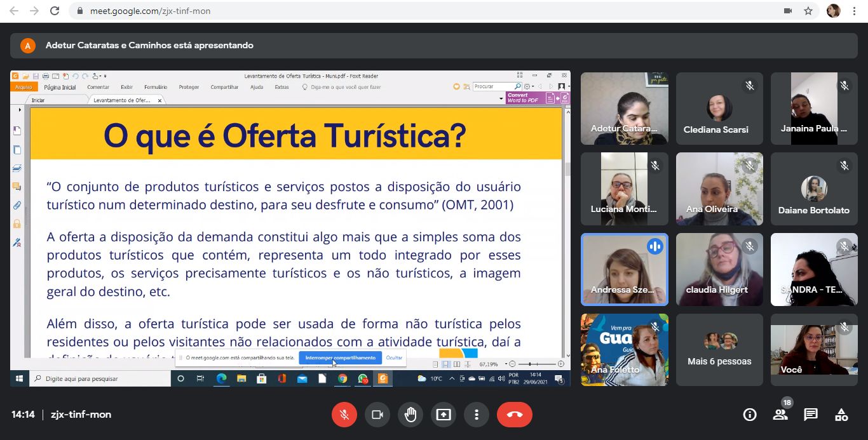This screenshot has width=868, height=440.
Task: Unmute the microphone
Action: coord(344,415)
